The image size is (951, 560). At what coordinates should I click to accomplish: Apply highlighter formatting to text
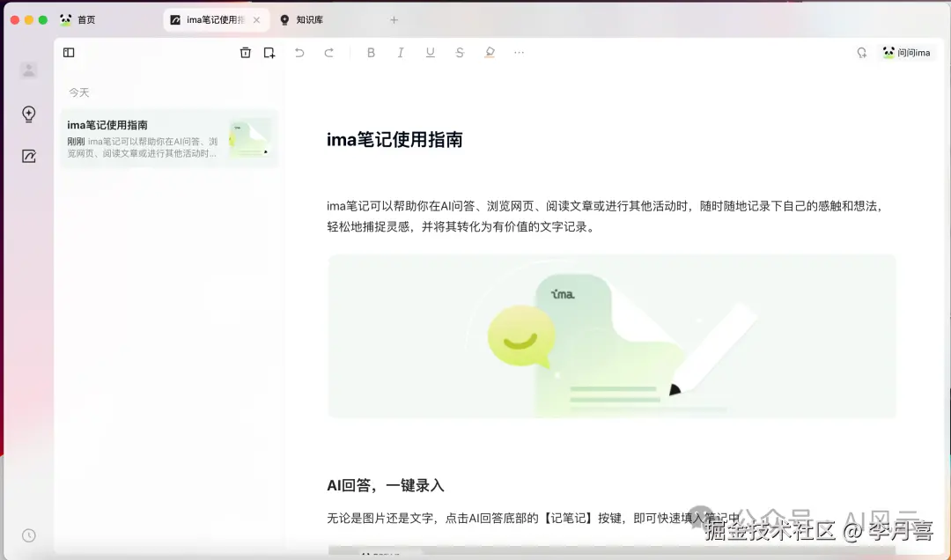(489, 52)
